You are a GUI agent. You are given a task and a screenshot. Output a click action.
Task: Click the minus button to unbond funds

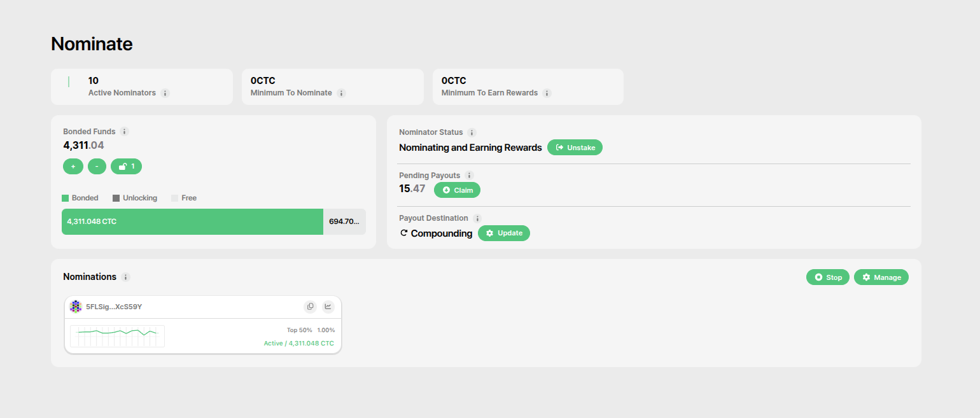[97, 166]
